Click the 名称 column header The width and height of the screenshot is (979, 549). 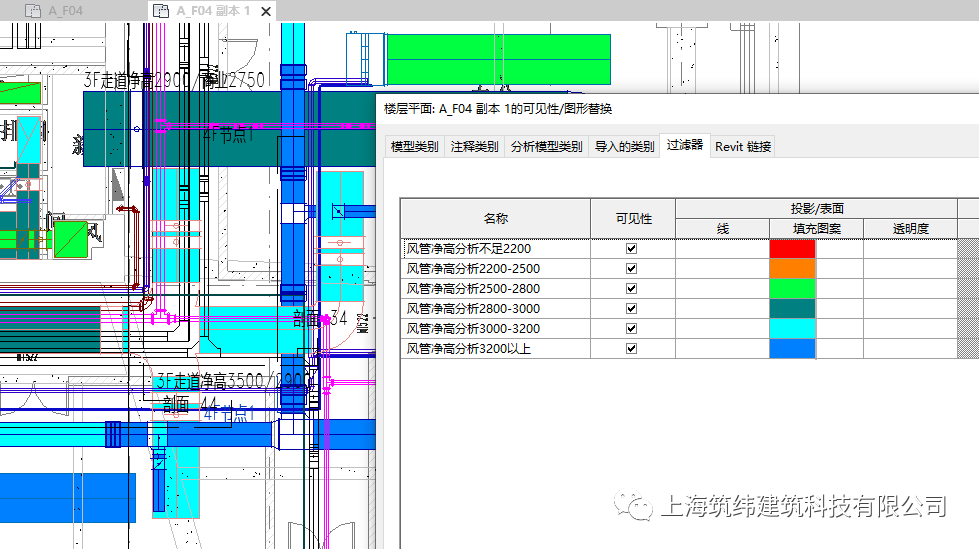coord(496,219)
